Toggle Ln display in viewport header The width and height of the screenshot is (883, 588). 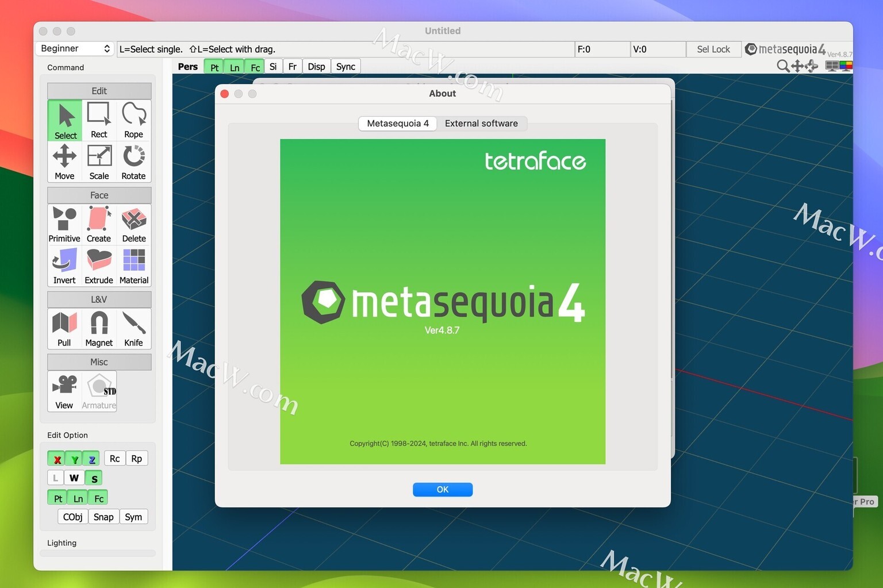click(234, 67)
